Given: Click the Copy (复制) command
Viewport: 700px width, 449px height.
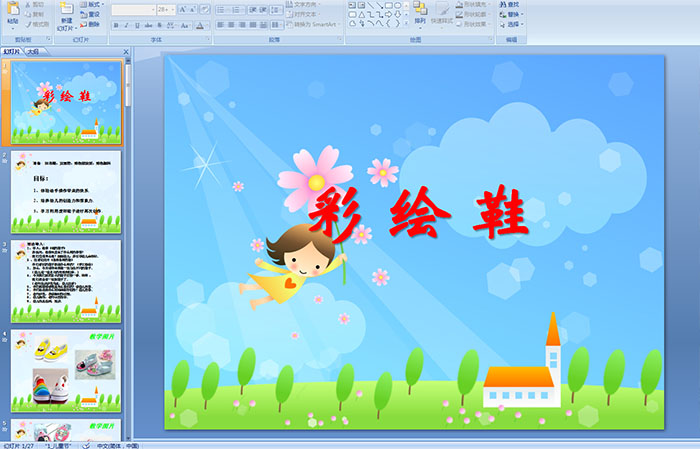Looking at the screenshot, I should pos(34,14).
